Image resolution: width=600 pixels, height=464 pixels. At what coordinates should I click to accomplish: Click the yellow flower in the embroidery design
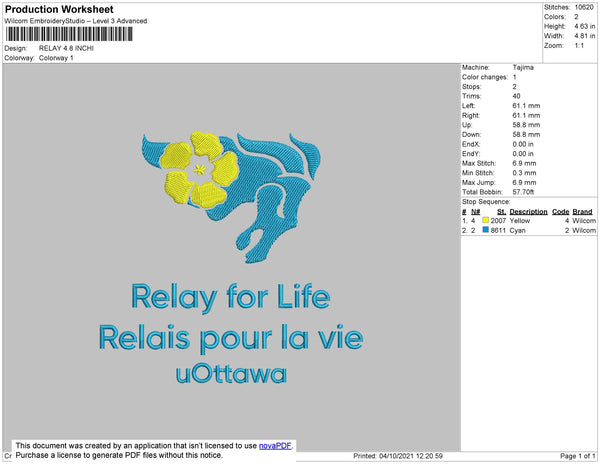click(199, 169)
